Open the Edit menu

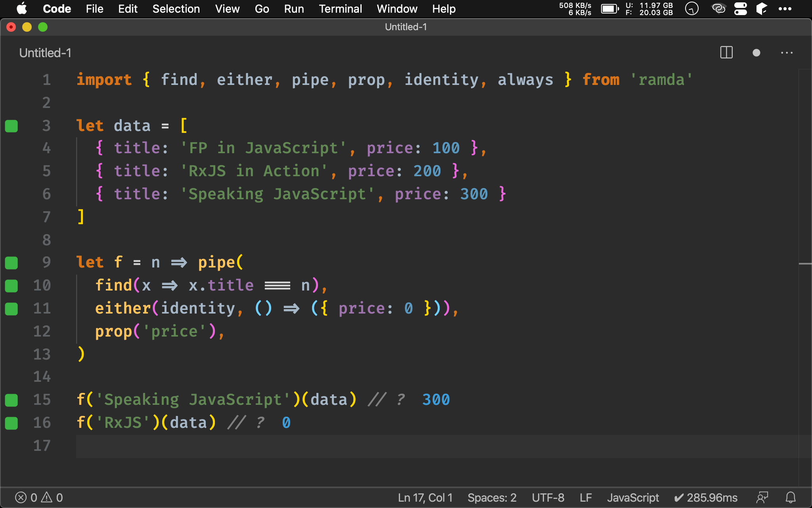tap(128, 9)
